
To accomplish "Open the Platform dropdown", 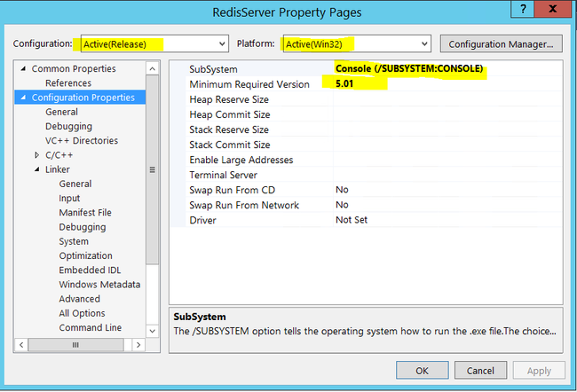I will coord(423,43).
